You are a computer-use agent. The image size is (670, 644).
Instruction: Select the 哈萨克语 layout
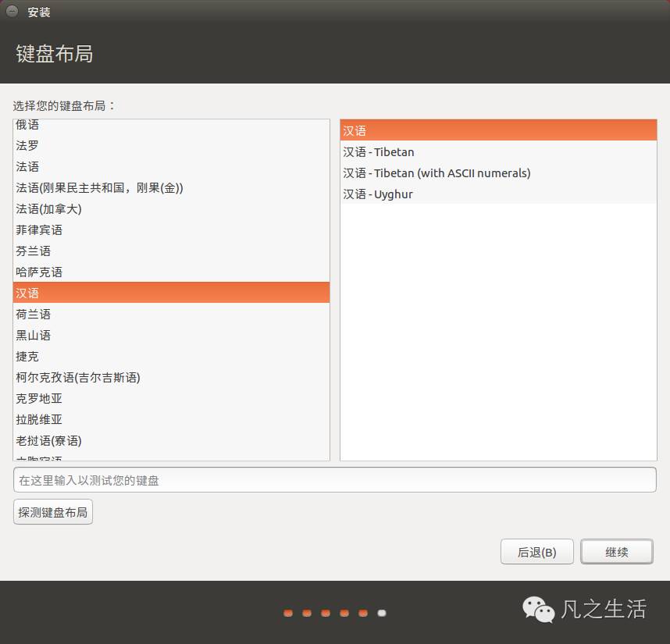(39, 272)
